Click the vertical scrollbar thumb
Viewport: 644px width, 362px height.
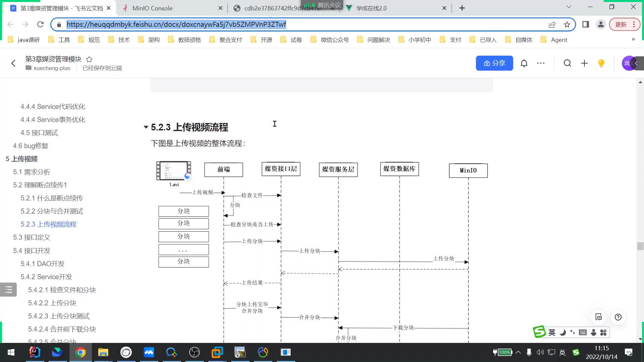coord(640,246)
